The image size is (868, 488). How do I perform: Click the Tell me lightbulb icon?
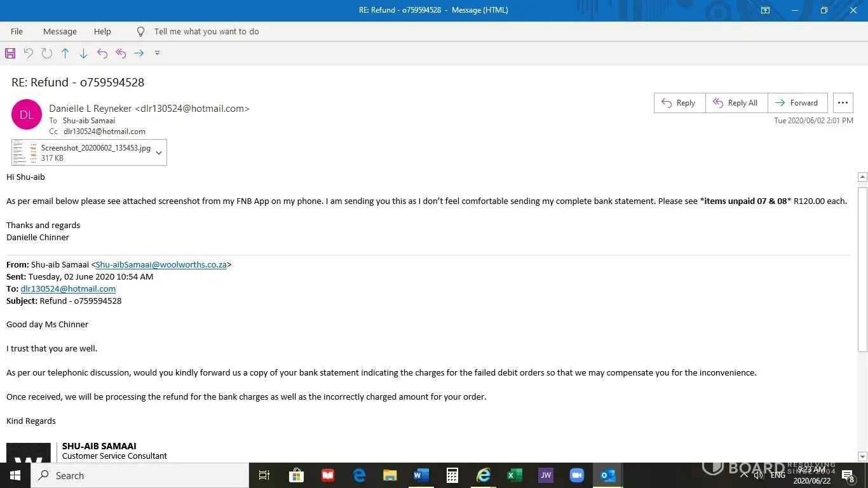tap(141, 31)
